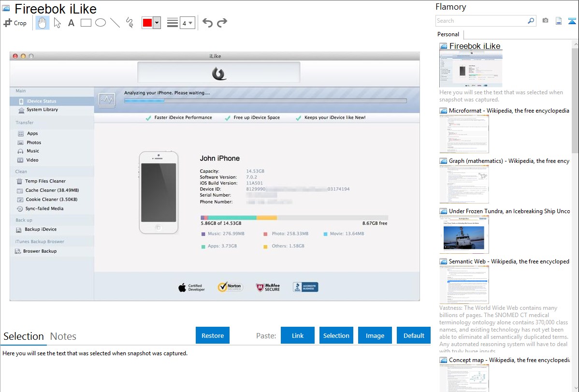Open the Semantic Web - Wikipedia snapshot title
Screen dimensions: 579x392
[509, 261]
